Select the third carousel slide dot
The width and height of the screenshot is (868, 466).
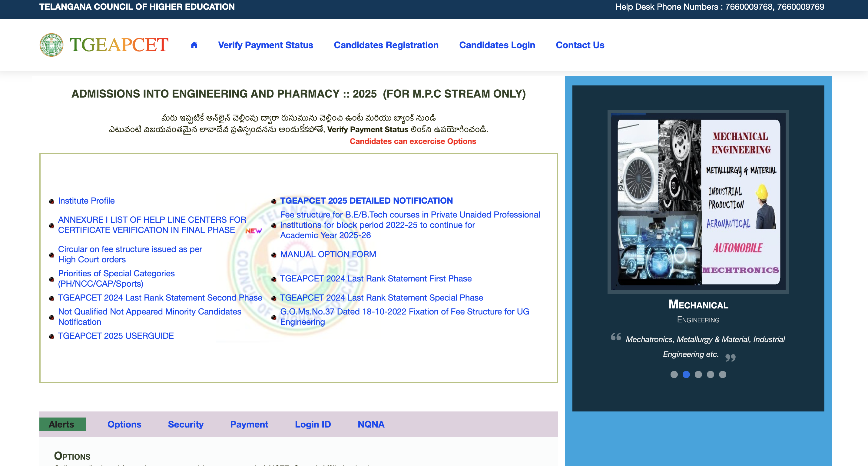[698, 374]
